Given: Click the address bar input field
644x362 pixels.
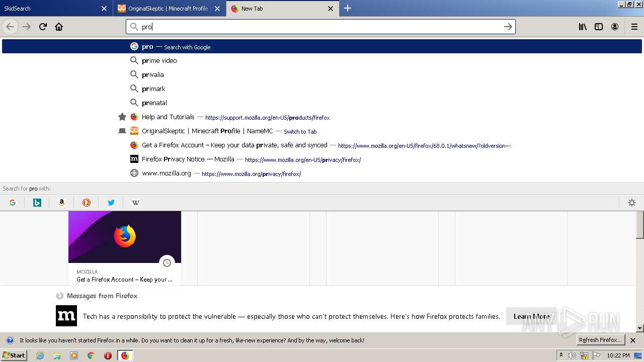Looking at the screenshot, I should (x=320, y=27).
